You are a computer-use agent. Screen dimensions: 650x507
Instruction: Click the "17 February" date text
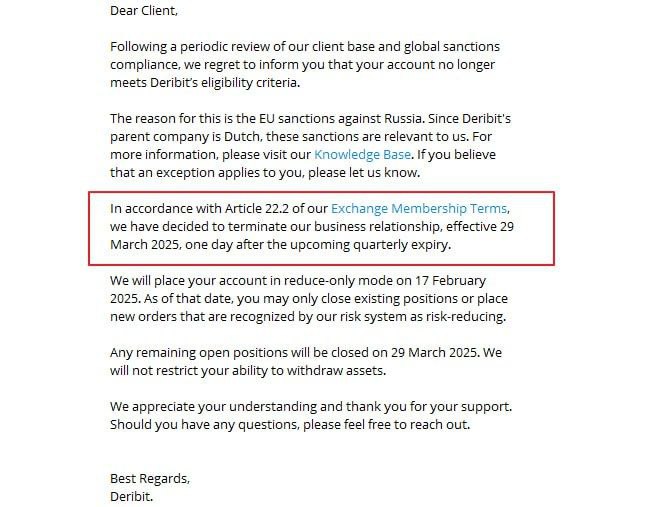446,281
